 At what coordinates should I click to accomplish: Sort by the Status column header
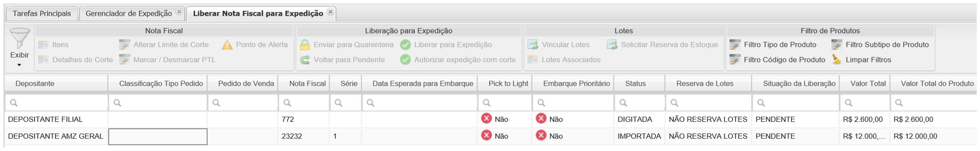(635, 84)
